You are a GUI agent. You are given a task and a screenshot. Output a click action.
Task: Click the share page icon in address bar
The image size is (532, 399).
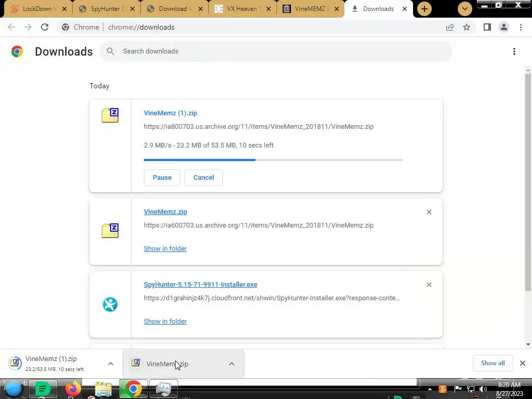click(450, 27)
